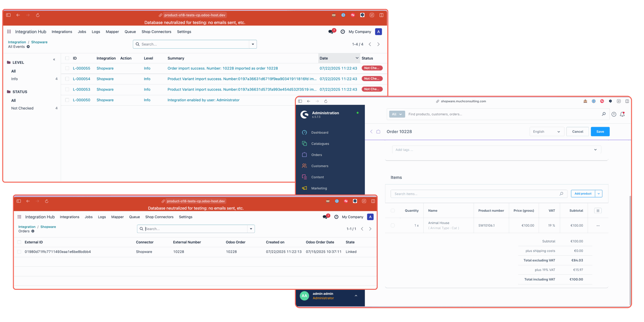Open Integrations menu in top Odoo window
The image size is (644, 322).
(x=62, y=32)
